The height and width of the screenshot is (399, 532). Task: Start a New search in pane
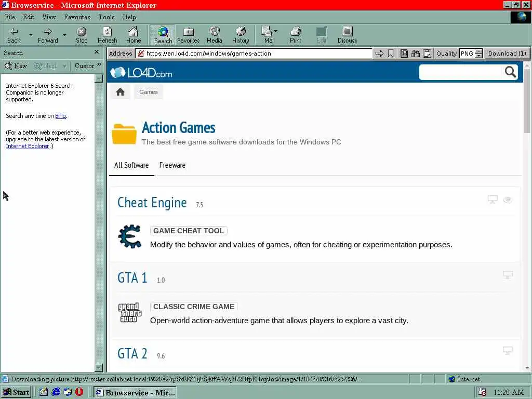[x=16, y=66]
